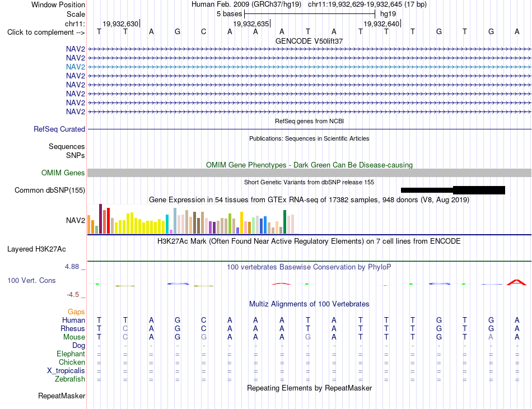Image resolution: width=532 pixels, height=409 pixels.
Task: Click the Scale track label
Action: 76,14
